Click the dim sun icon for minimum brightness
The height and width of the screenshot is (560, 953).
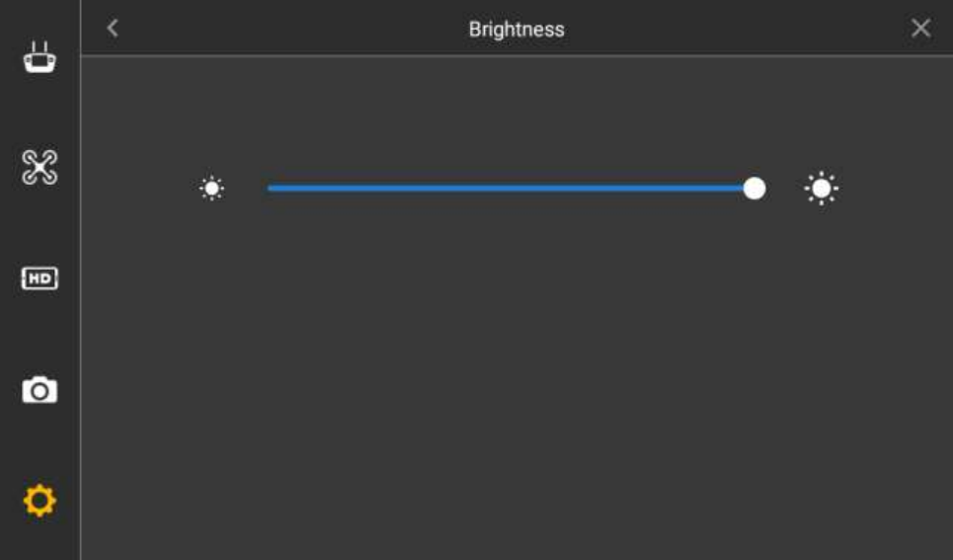pos(211,189)
